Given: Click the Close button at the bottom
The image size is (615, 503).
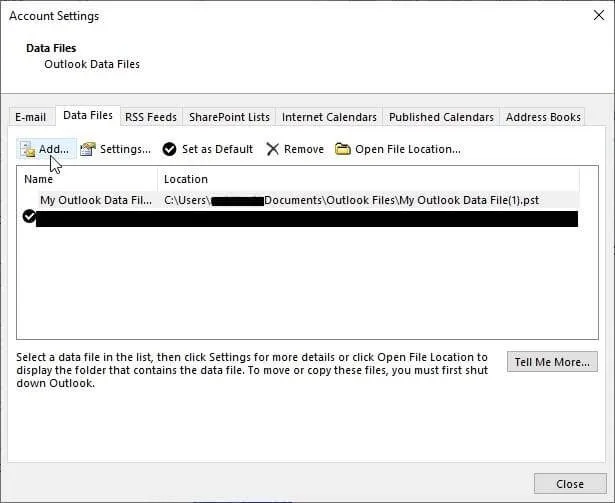Looking at the screenshot, I should tap(569, 484).
